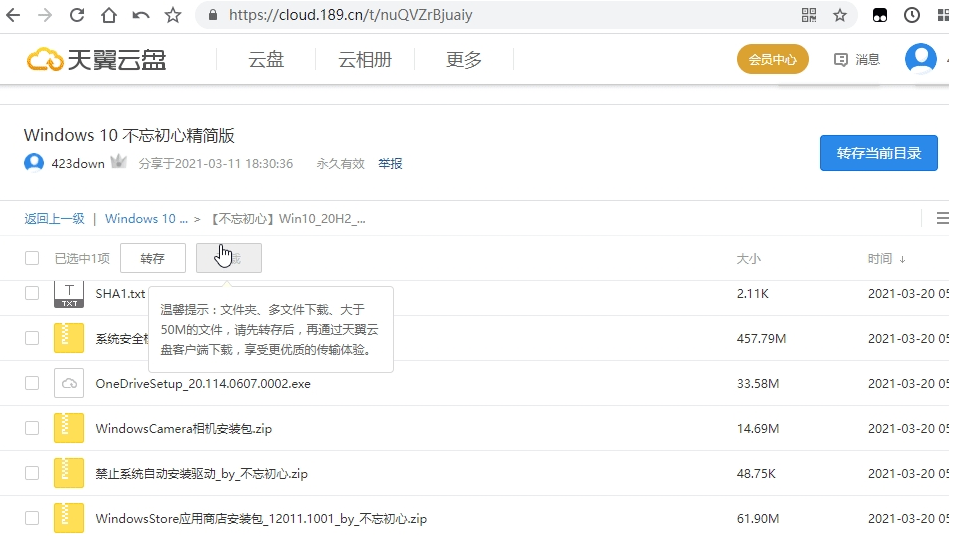The height and width of the screenshot is (536, 953).
Task: Sort by 时间 column arrow
Action: click(x=902, y=259)
